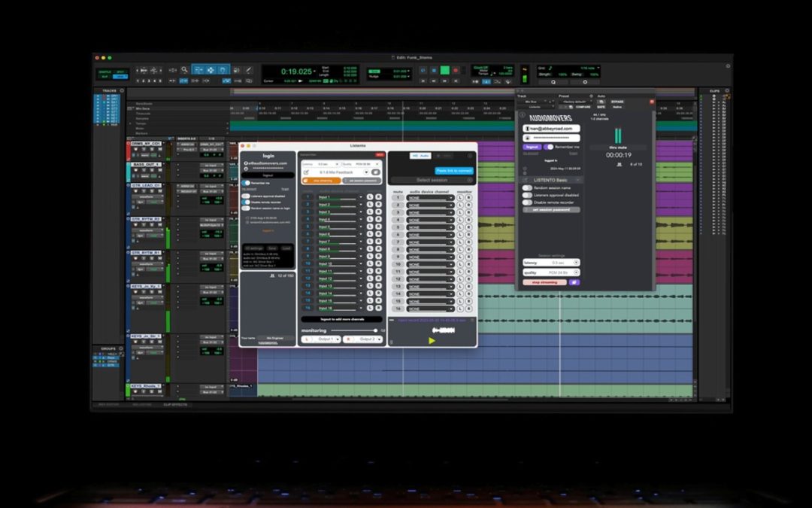Open quality dropdown in Audiomovers plugin

coord(552,272)
